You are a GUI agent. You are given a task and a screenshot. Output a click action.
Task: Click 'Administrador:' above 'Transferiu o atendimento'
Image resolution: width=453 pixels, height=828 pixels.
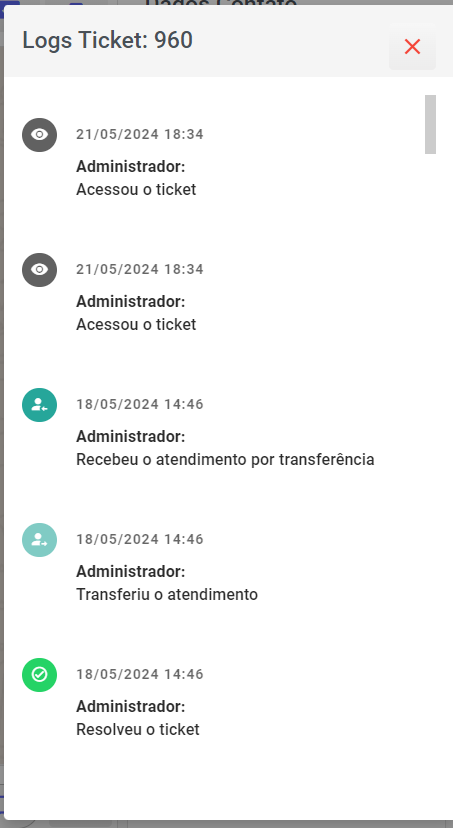[x=130, y=571]
